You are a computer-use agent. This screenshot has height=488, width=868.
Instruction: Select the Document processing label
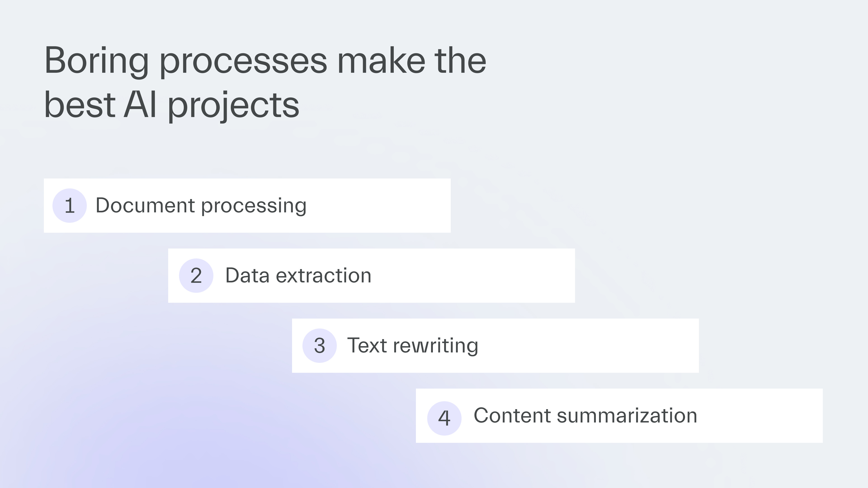pyautogui.click(x=201, y=205)
